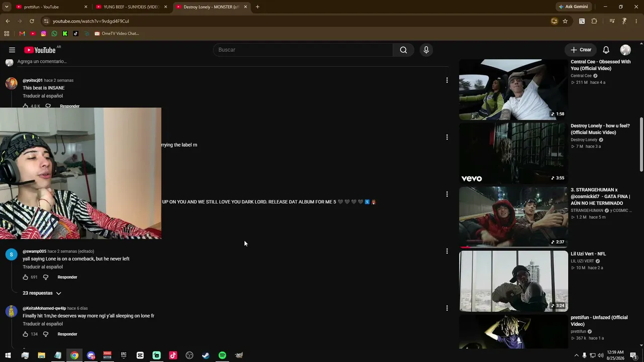Open options menu for @KeitaMohamed-qw4lp comment
This screenshot has width=644, height=362.
[x=447, y=308]
